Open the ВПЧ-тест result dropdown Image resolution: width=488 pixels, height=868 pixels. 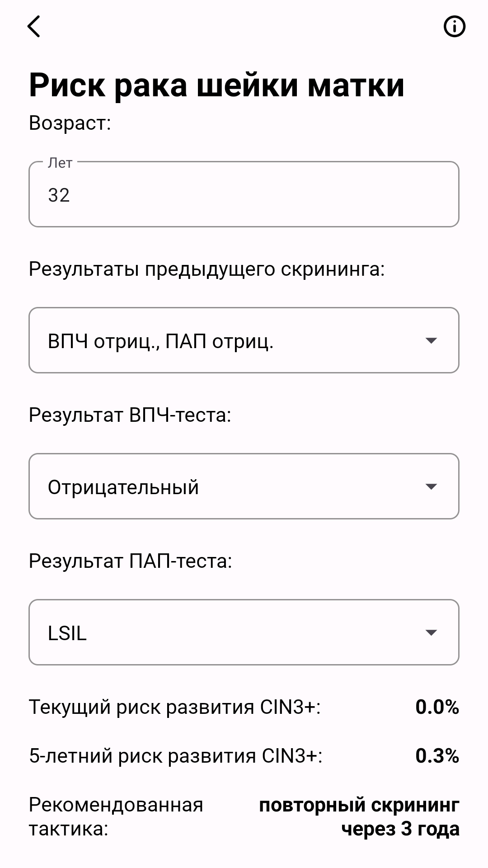tap(244, 486)
